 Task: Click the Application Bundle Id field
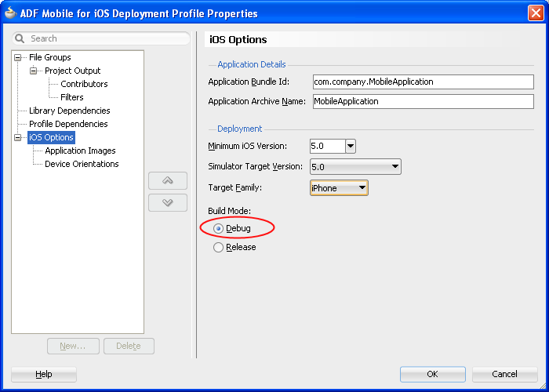(424, 82)
